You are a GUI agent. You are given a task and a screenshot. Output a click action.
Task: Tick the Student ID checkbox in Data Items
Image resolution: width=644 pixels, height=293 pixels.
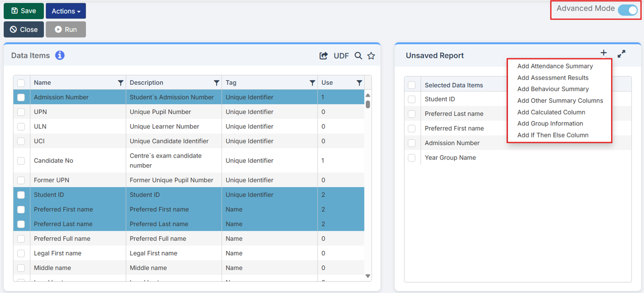pyautogui.click(x=21, y=195)
